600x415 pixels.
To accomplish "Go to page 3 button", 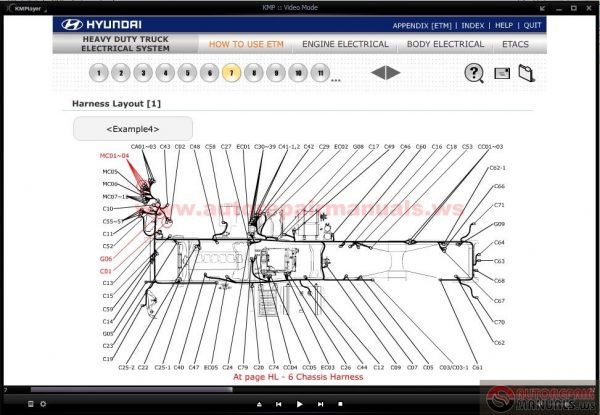I will click(x=143, y=73).
